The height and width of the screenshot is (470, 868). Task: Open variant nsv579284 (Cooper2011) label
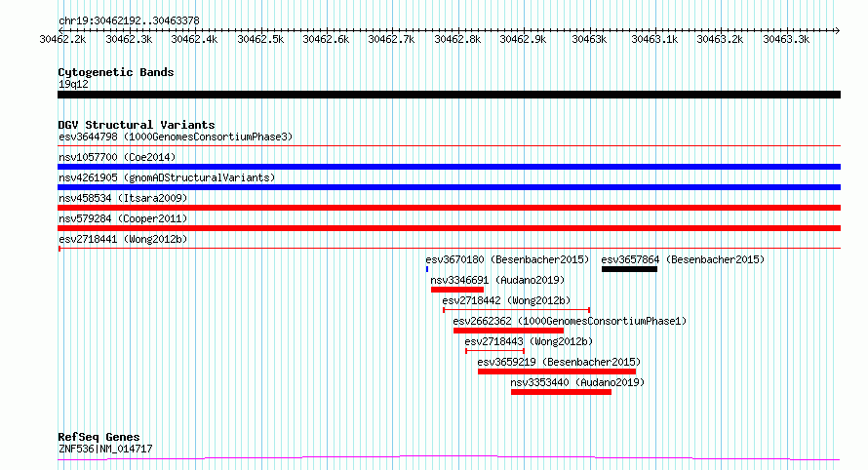coord(123,218)
